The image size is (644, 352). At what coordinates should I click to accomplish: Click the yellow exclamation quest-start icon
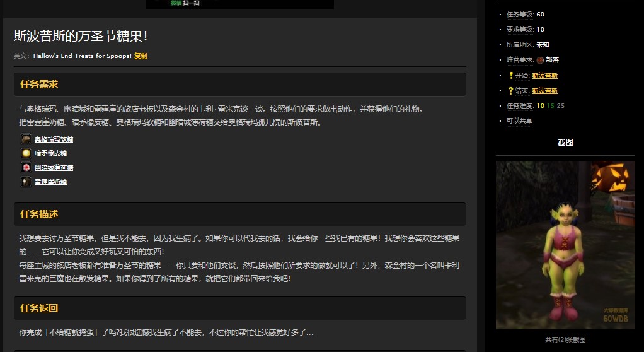[510, 75]
